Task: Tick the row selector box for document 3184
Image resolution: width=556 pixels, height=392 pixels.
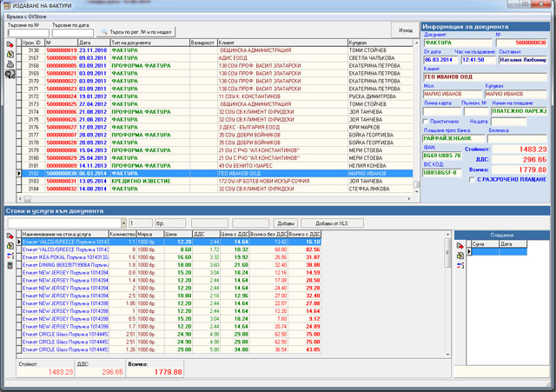Action: pos(19,189)
